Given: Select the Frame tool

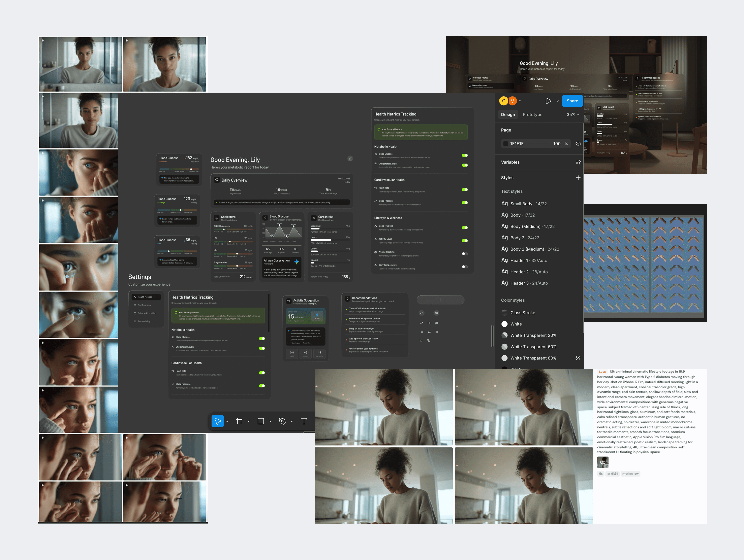Looking at the screenshot, I should point(239,421).
